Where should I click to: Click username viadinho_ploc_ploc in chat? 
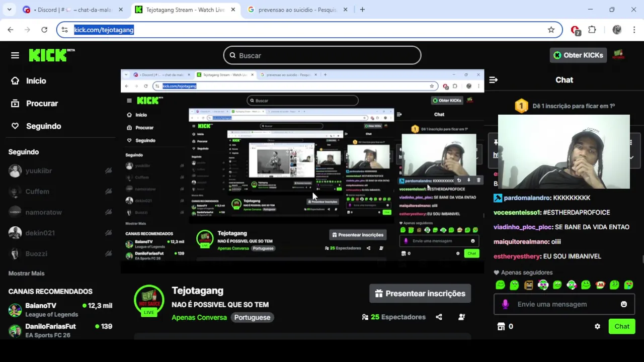click(x=523, y=227)
